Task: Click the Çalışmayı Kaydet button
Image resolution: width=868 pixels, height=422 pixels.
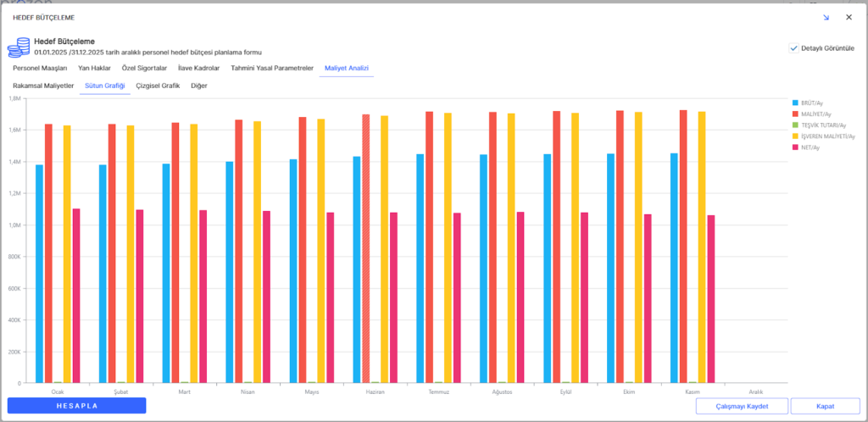Action: [x=742, y=406]
